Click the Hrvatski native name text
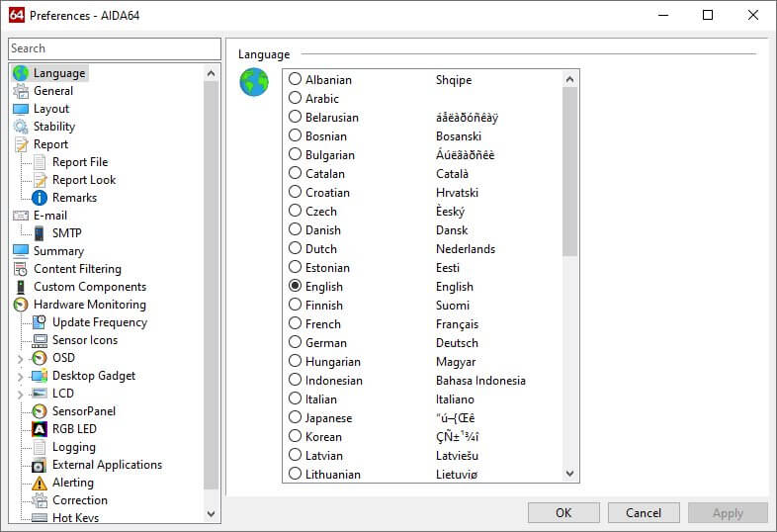Image resolution: width=777 pixels, height=532 pixels. 457,193
